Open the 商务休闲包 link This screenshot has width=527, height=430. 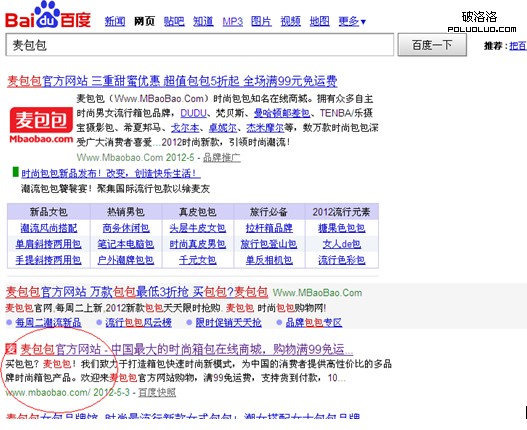click(126, 228)
